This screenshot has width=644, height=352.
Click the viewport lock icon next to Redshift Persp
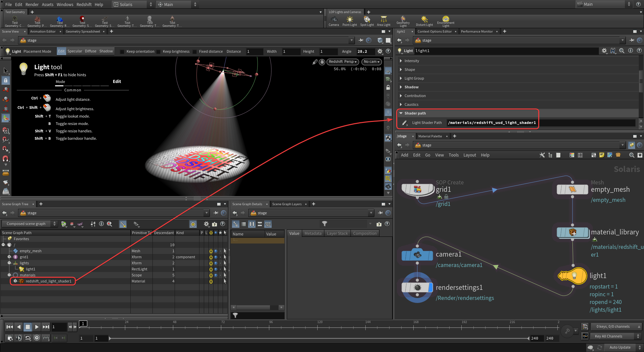(x=322, y=62)
